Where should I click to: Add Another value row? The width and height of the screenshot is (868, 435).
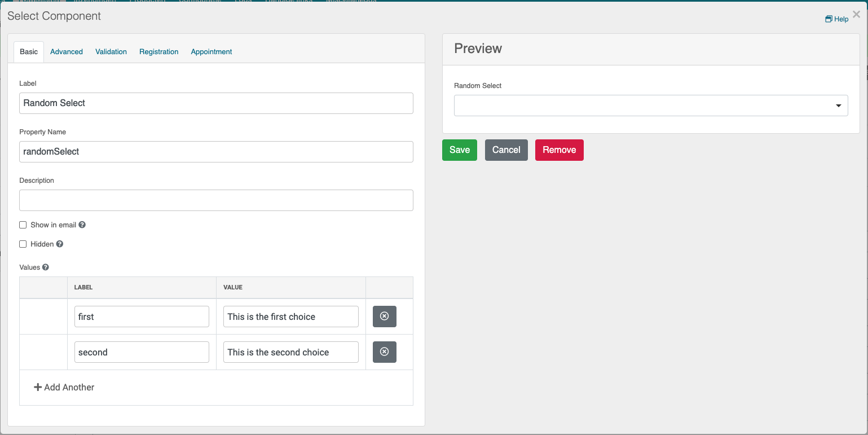coord(64,387)
